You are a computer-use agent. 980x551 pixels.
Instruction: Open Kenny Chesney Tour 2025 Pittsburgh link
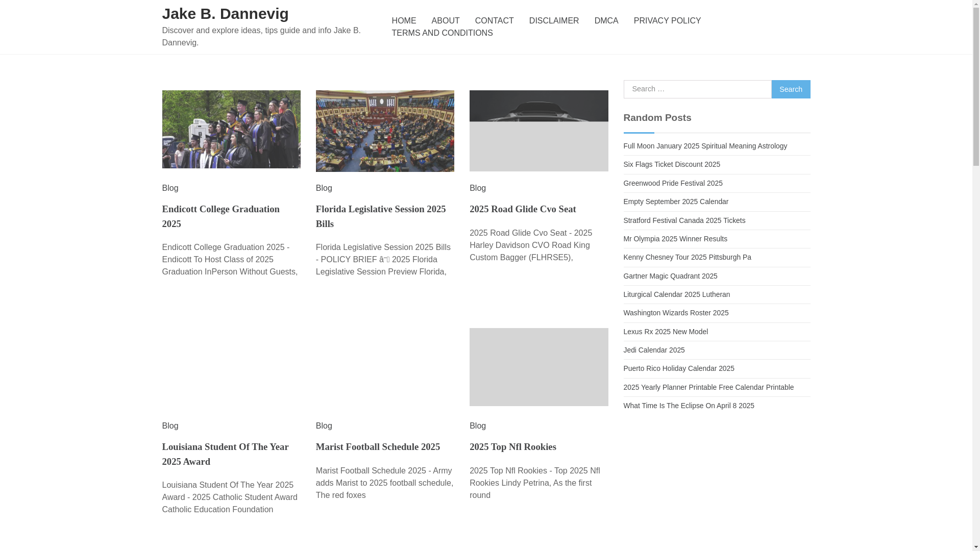[688, 257]
